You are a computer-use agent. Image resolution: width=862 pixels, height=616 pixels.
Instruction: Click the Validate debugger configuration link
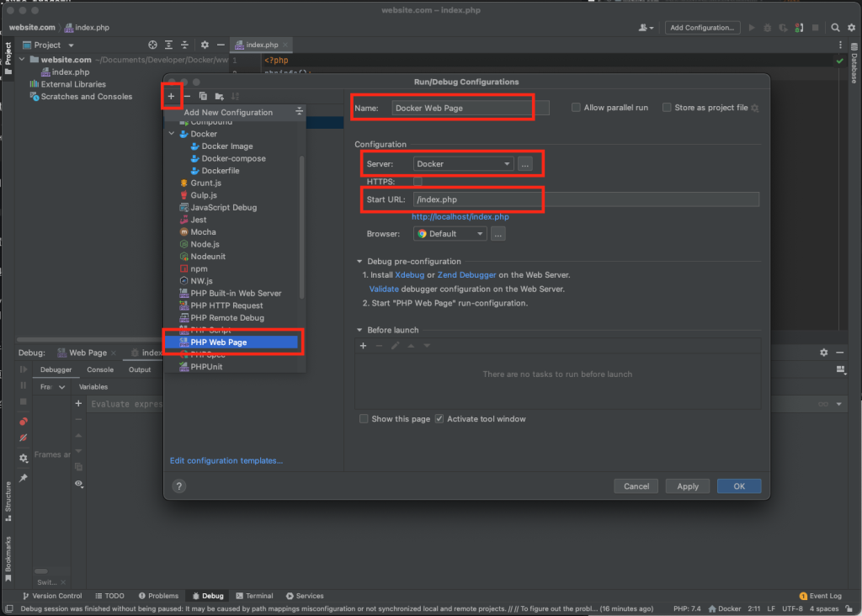[384, 289]
